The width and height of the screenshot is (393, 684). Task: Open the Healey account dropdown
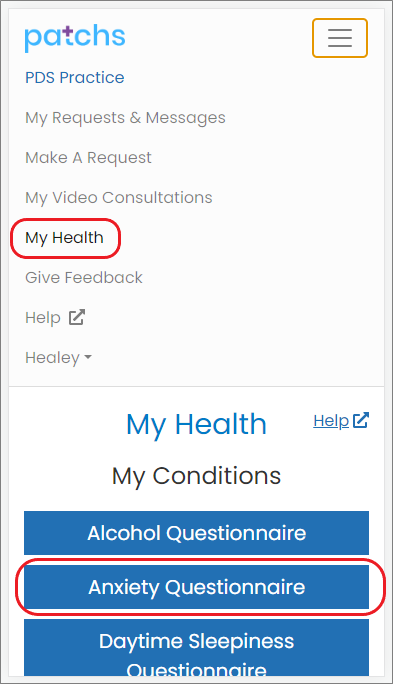(x=58, y=358)
